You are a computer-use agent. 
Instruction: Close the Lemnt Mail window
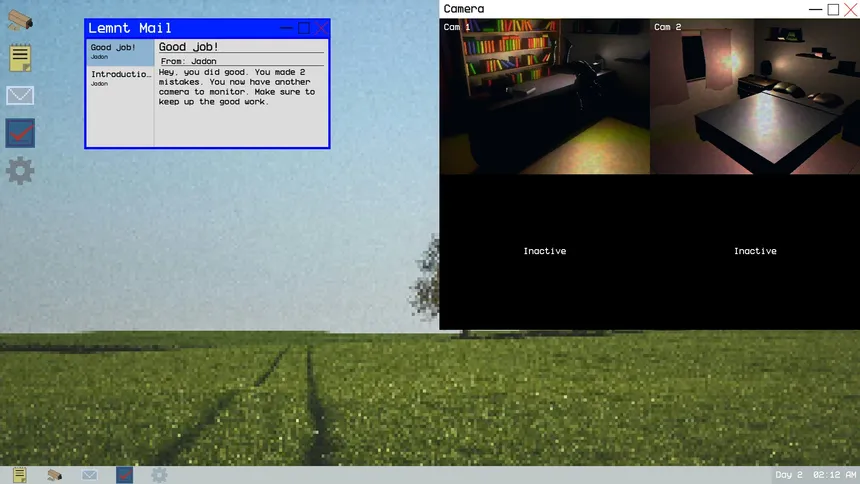point(321,29)
